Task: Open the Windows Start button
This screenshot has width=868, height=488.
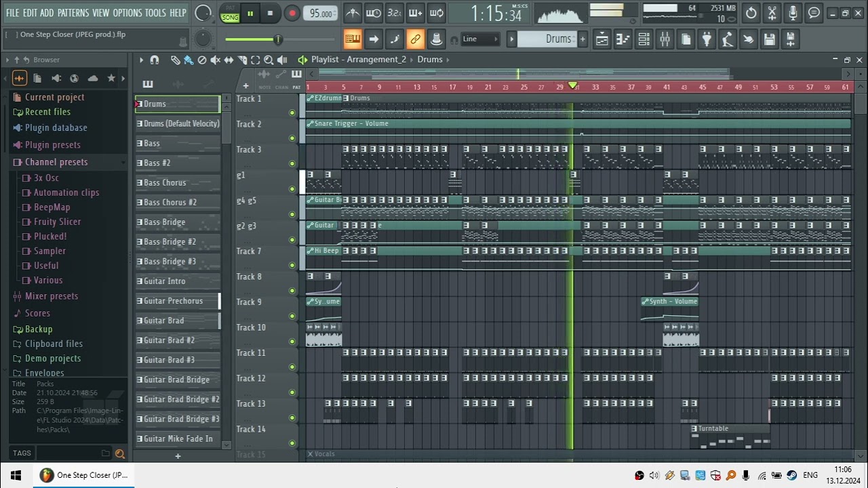Action: click(16, 475)
